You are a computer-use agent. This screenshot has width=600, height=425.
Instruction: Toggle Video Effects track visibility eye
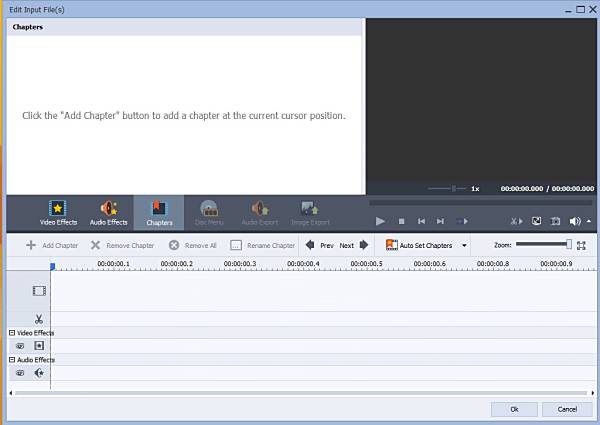point(20,346)
